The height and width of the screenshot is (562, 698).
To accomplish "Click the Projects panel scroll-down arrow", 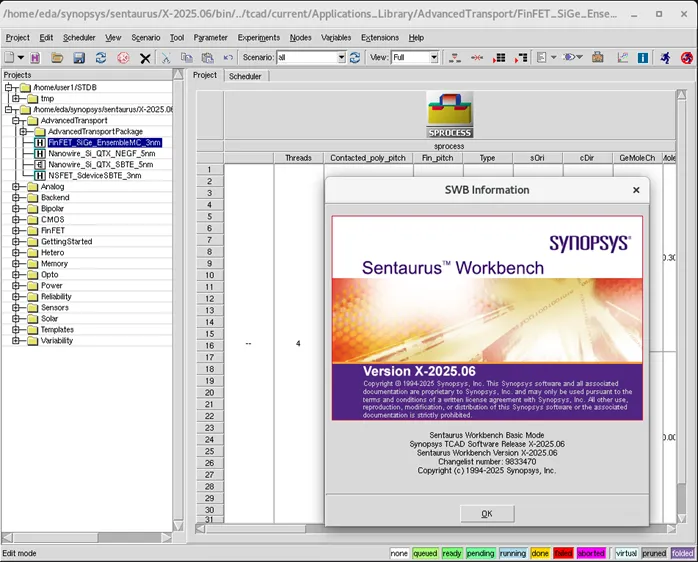I will (178, 526).
